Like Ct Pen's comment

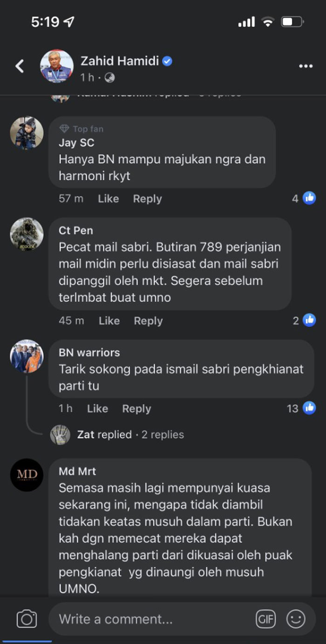tap(109, 321)
